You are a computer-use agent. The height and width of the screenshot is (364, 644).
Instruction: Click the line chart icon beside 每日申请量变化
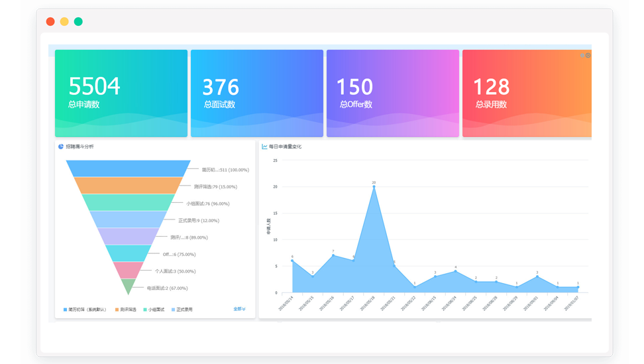264,147
